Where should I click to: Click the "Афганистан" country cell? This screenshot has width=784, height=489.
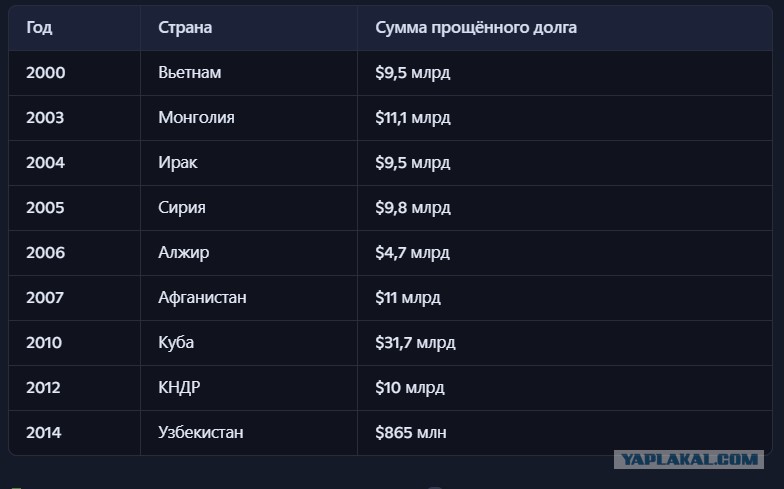click(x=202, y=298)
